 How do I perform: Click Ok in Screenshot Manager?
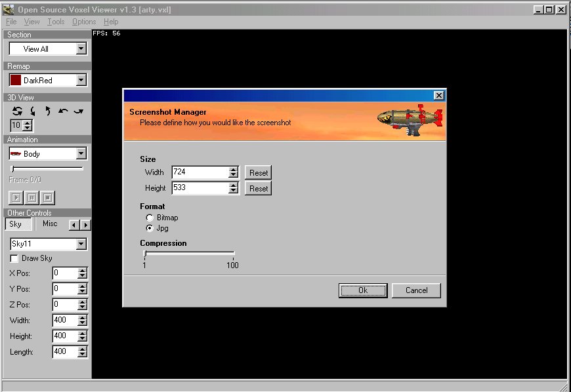point(363,290)
